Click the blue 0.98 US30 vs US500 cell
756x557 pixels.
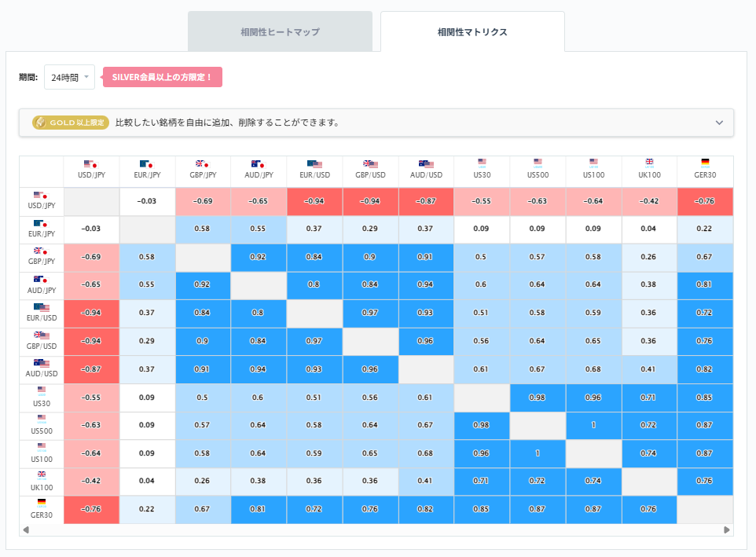(538, 398)
